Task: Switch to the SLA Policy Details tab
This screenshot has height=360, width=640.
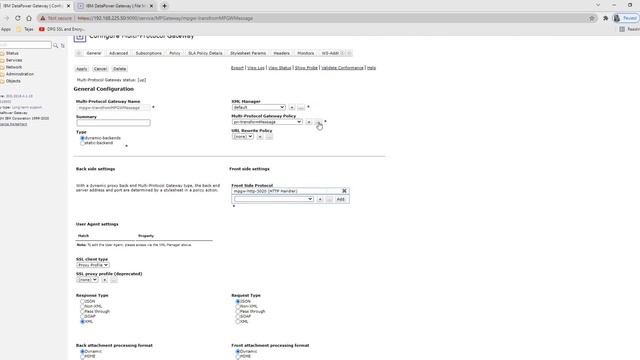Action: 205,53
